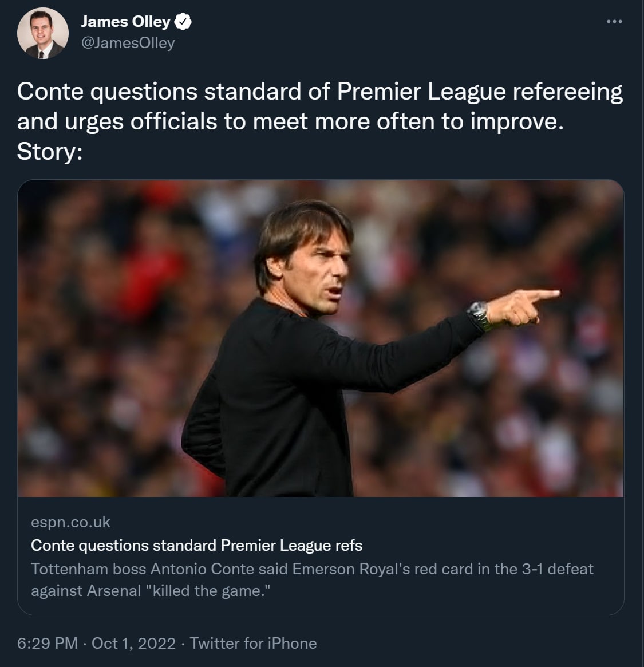Open the tweet's more options menu
The image size is (644, 667).
coord(614,22)
